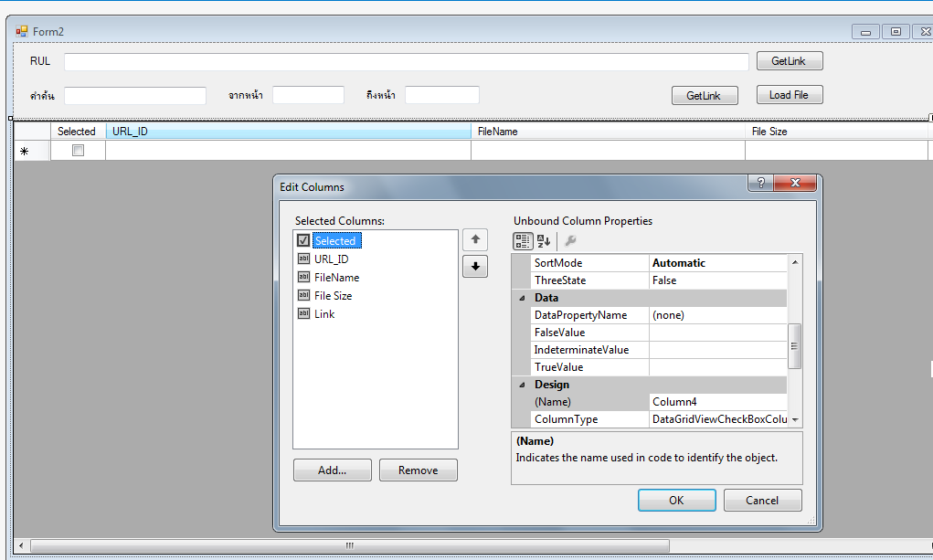Switch property grid to Alphabetical sort
This screenshot has height=560, width=933.
[543, 241]
